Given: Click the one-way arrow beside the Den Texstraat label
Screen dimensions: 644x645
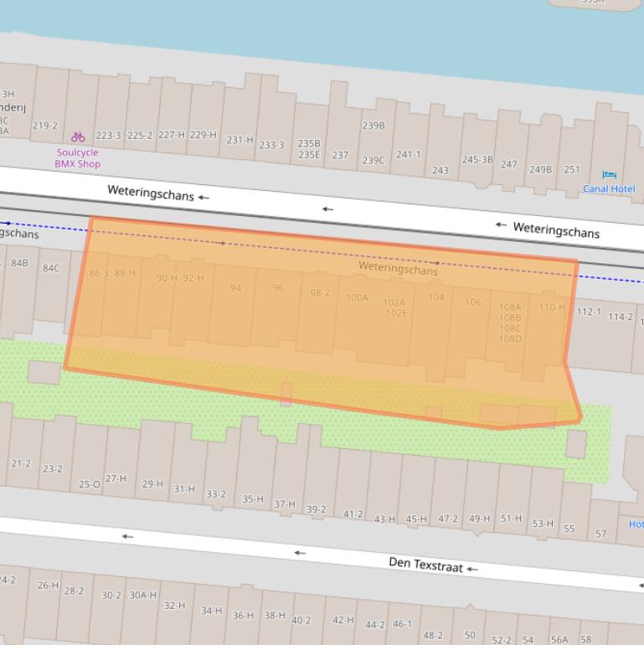Looking at the screenshot, I should 472,569.
